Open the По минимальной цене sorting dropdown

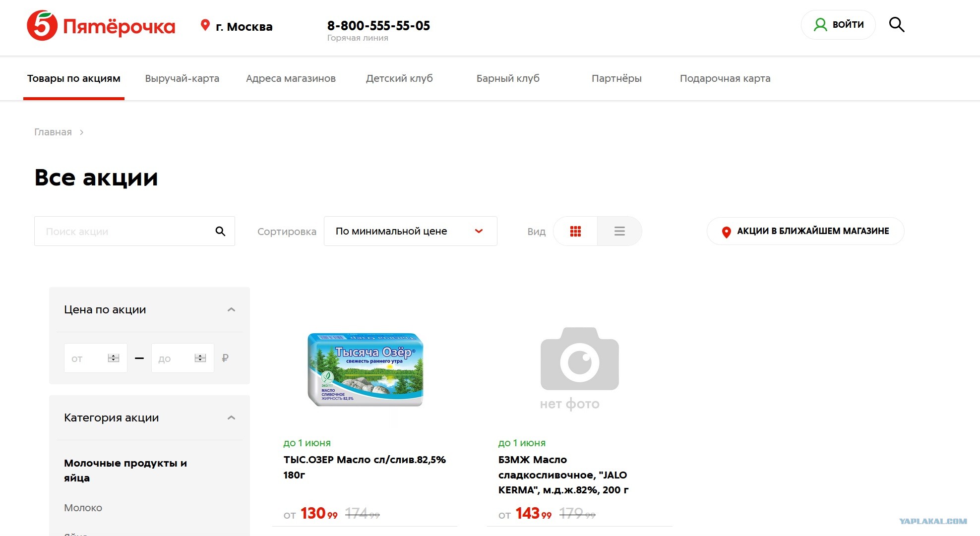[x=410, y=231]
